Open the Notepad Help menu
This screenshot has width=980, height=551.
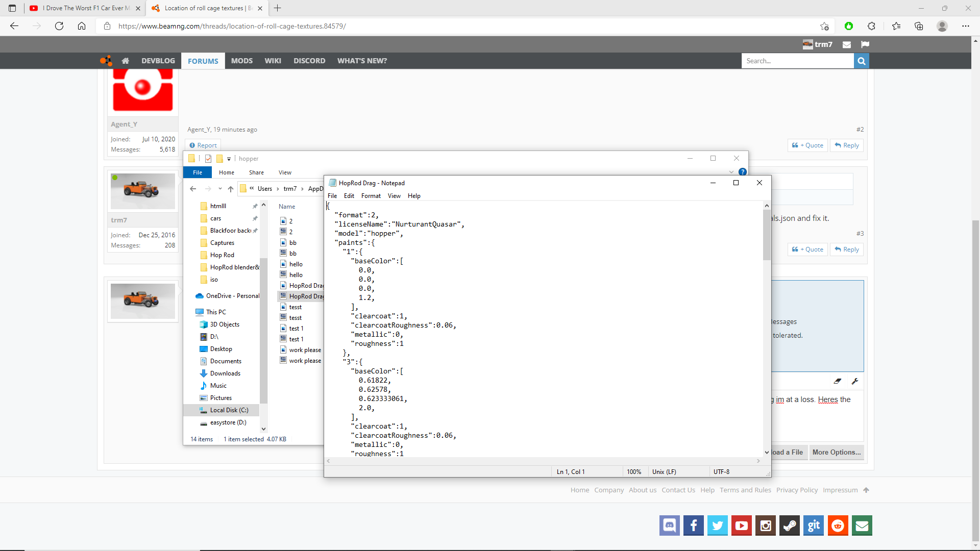[x=414, y=196]
